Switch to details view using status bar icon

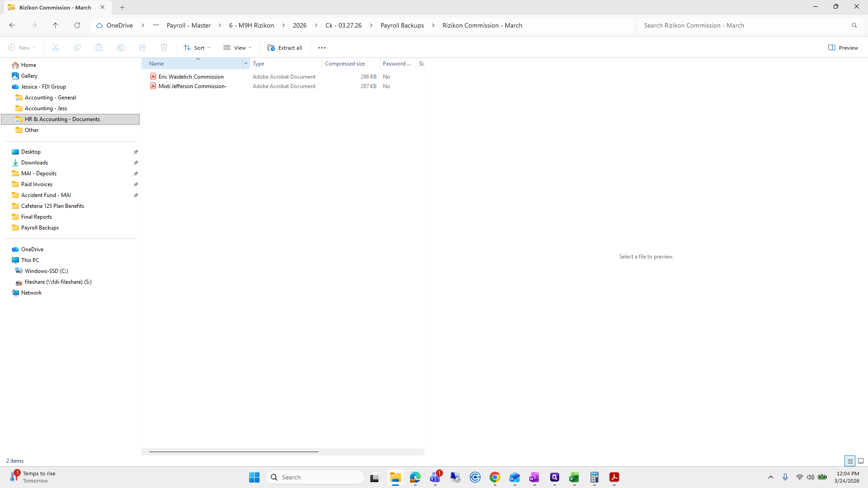850,461
